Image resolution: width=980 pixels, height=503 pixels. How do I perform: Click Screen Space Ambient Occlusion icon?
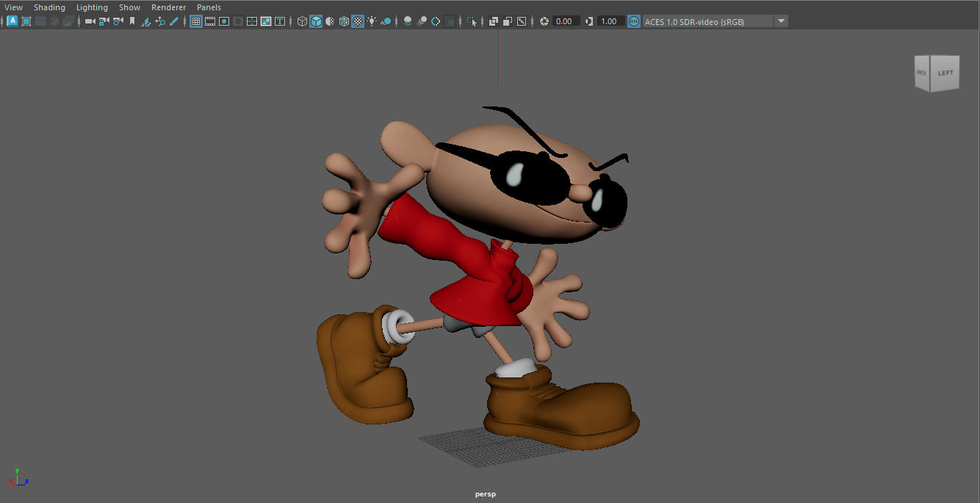click(x=408, y=21)
